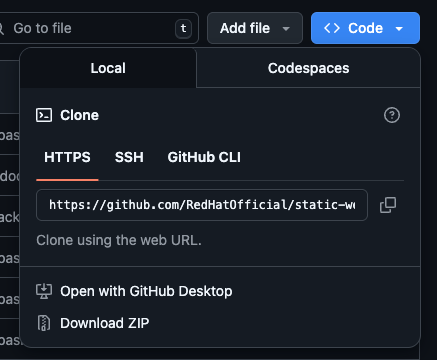Select the Local tab
437x360 pixels.
tap(108, 68)
